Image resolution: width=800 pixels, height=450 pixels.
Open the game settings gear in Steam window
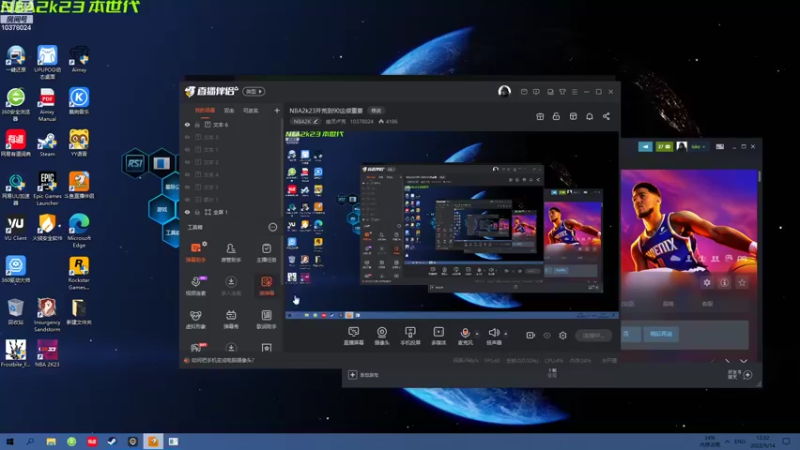coord(707,282)
